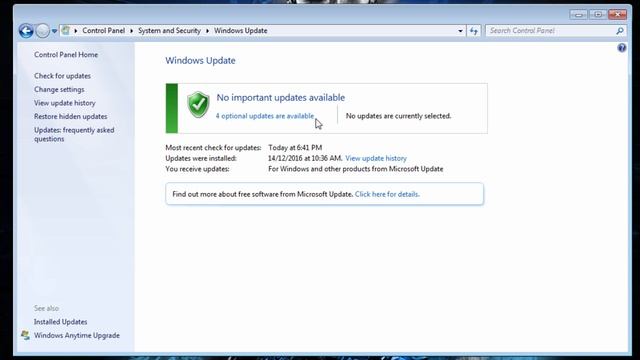Viewport: 640px width, 360px height.
Task: Open Restore hidden updates
Action: click(x=71, y=116)
